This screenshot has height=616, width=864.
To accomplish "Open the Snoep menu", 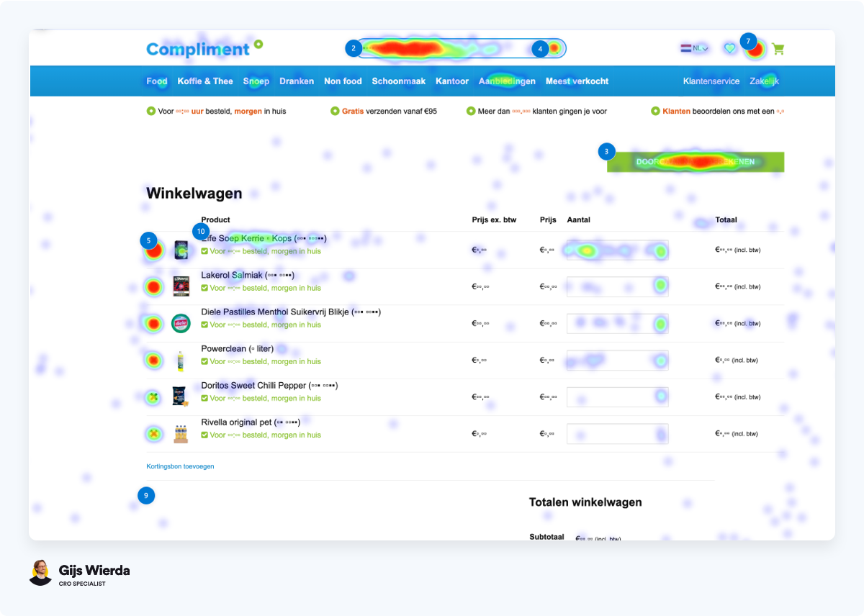I will click(x=256, y=81).
